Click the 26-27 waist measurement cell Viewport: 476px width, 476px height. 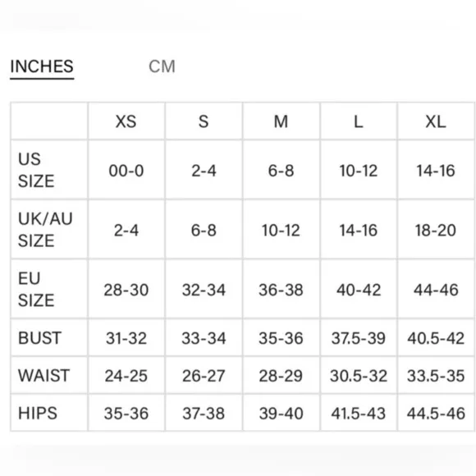tap(204, 376)
